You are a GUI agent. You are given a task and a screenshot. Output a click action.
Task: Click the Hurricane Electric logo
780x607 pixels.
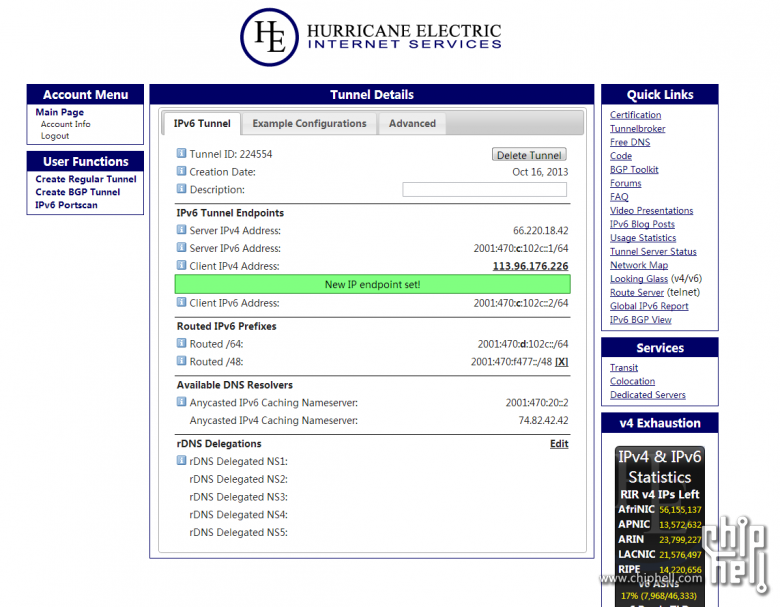click(371, 37)
